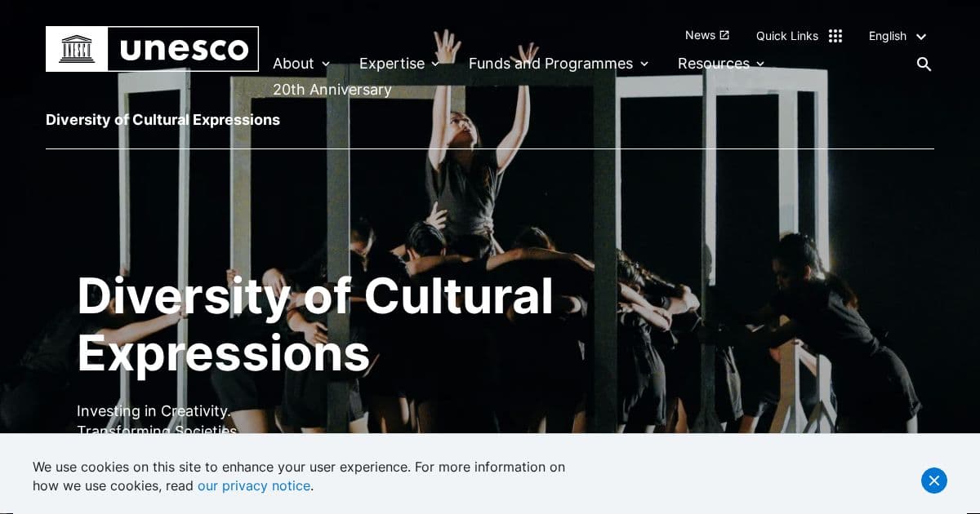Expand the chevron next to Expertise
Viewport: 980px width, 514px height.
click(435, 64)
